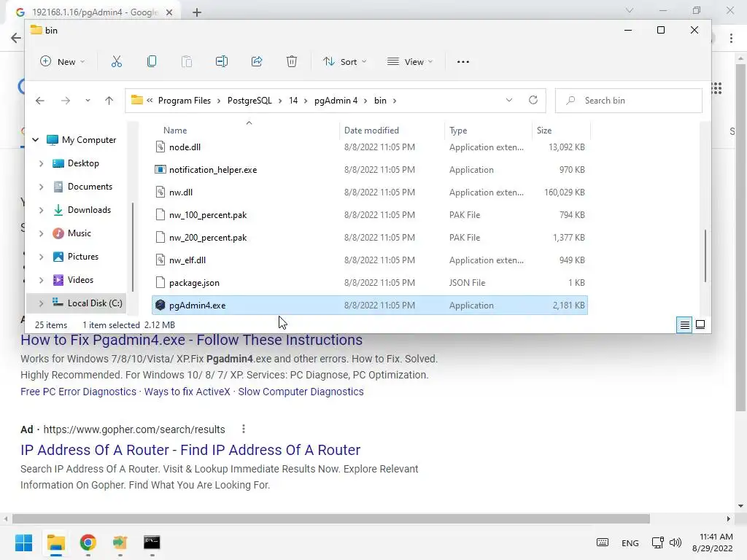Click notification_helper.exe file icon
Screen dimensions: 747x560
pyautogui.click(x=160, y=169)
